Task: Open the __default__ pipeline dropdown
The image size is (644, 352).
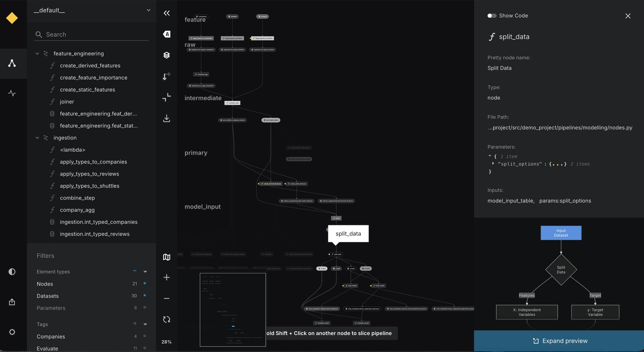Action: [x=91, y=10]
